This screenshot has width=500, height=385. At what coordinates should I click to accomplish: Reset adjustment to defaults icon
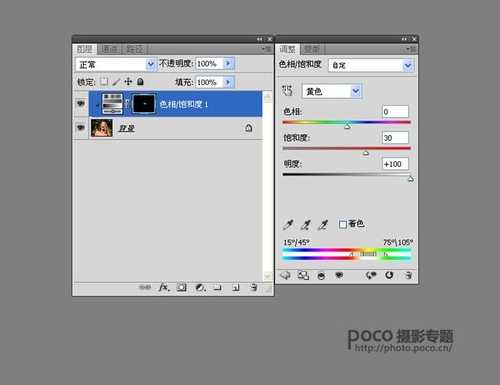click(389, 275)
